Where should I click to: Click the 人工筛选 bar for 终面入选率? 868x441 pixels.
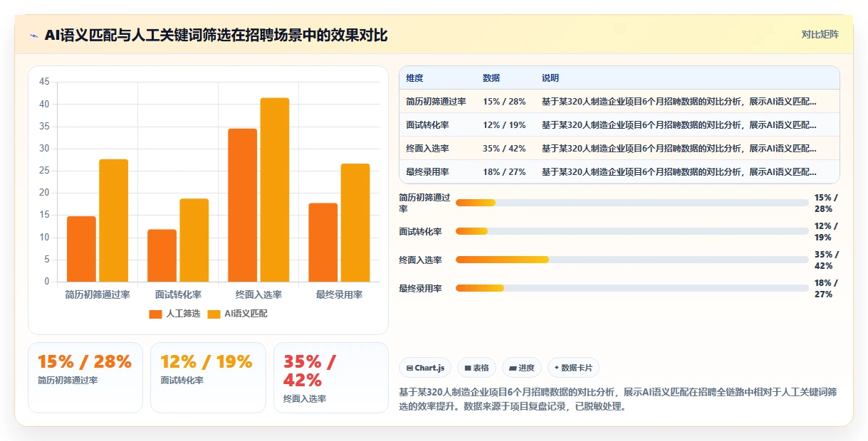point(242,205)
